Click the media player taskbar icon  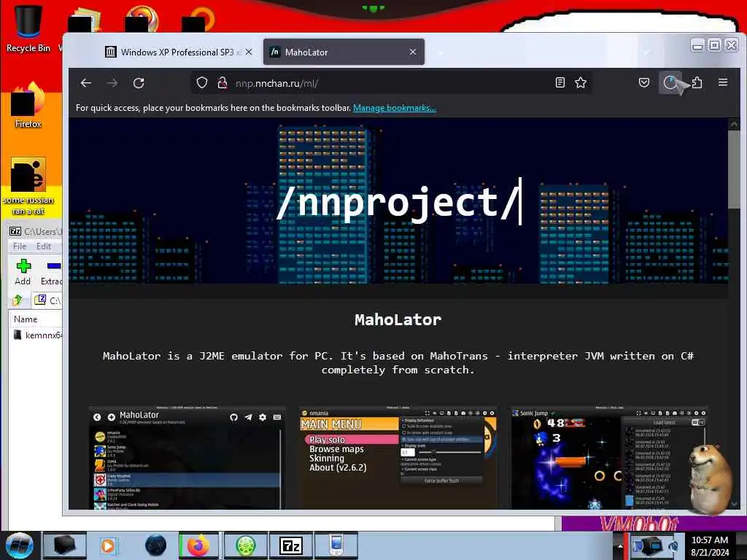tap(108, 545)
